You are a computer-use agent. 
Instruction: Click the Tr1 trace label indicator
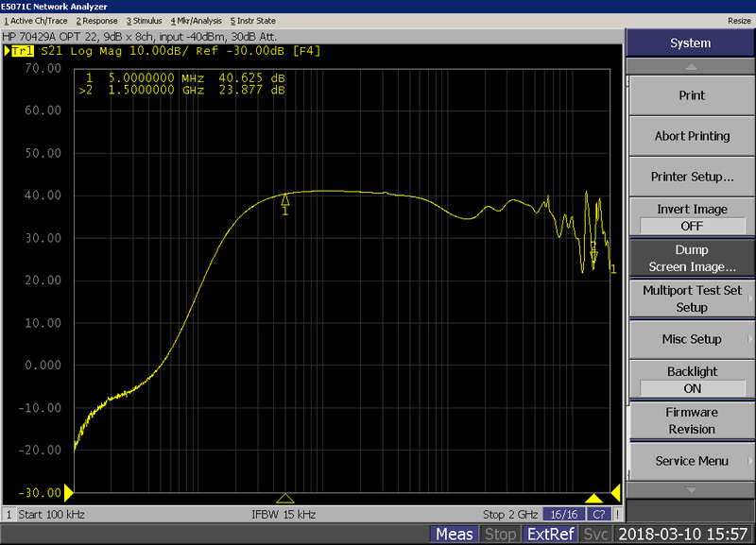pos(24,50)
